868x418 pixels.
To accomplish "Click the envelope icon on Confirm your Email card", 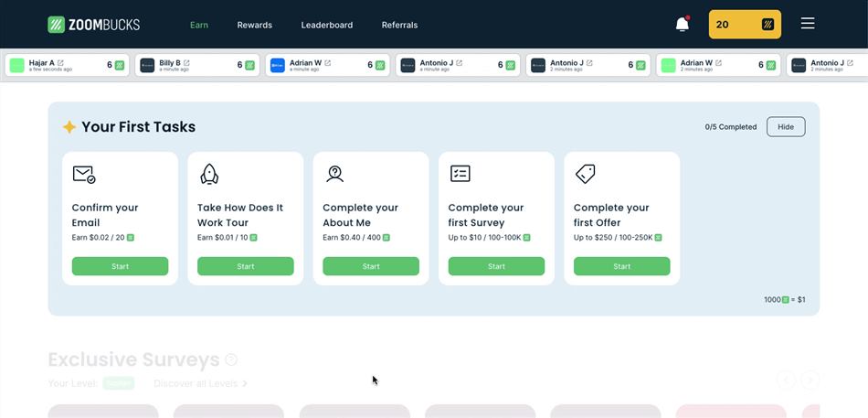I will pyautogui.click(x=83, y=175).
